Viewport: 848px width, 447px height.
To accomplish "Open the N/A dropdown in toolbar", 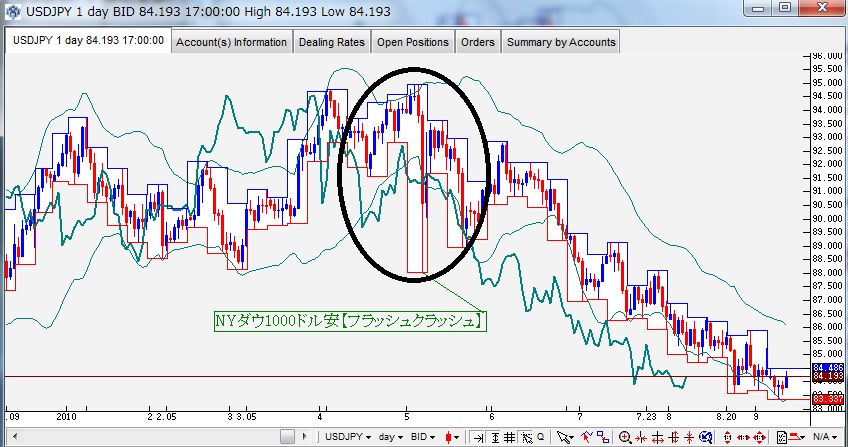I will tap(825, 437).
